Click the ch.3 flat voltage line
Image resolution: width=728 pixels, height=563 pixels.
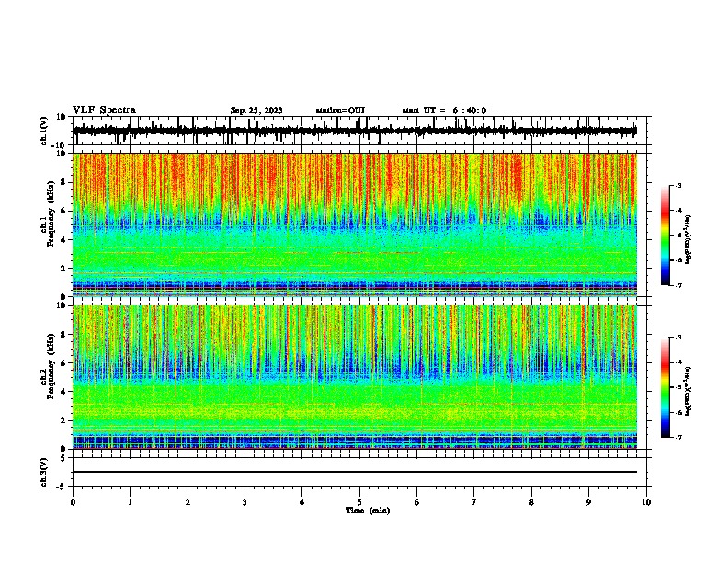point(355,472)
